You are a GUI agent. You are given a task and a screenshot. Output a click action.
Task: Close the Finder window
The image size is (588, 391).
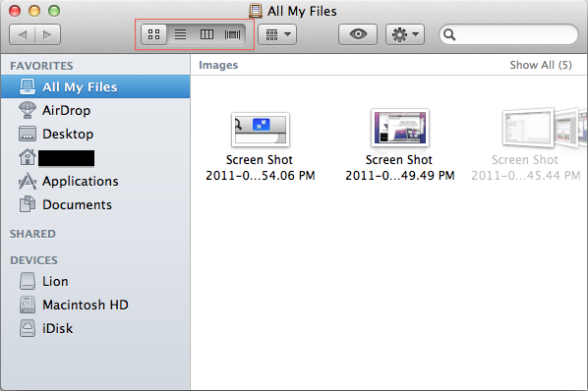click(15, 11)
